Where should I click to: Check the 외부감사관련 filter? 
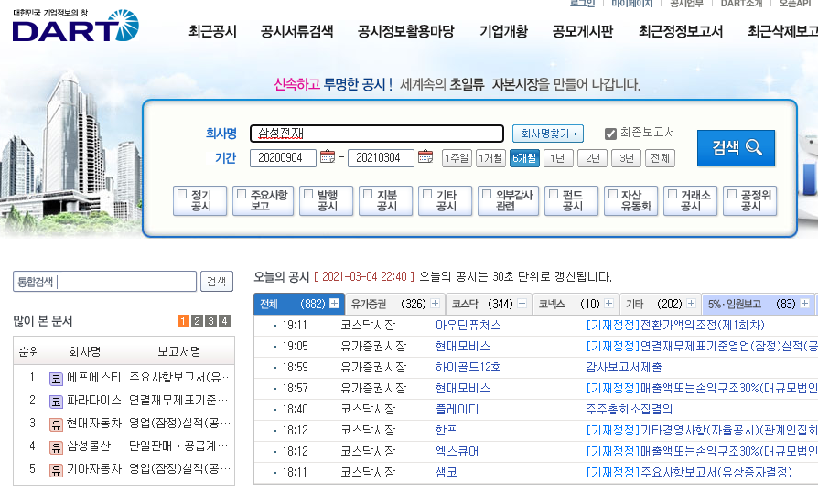coord(487,194)
